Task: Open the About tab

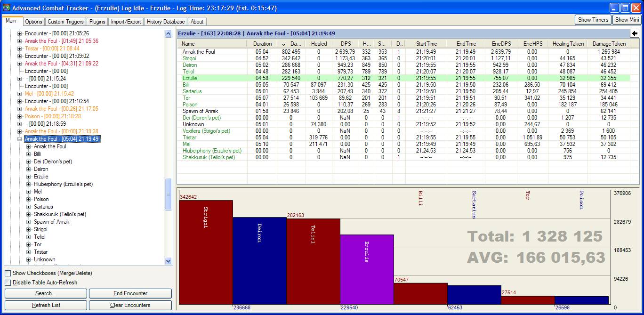Action: [x=197, y=22]
